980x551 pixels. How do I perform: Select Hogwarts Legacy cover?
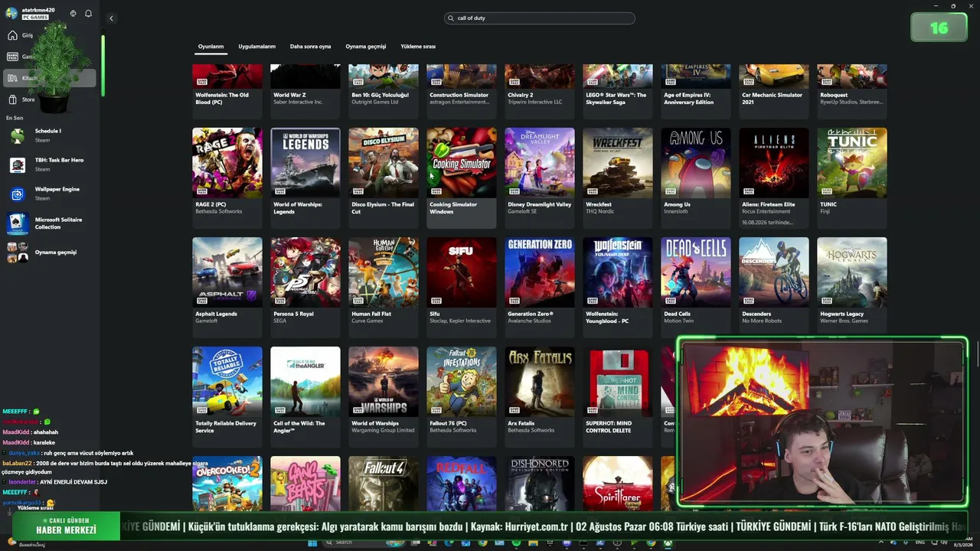852,272
